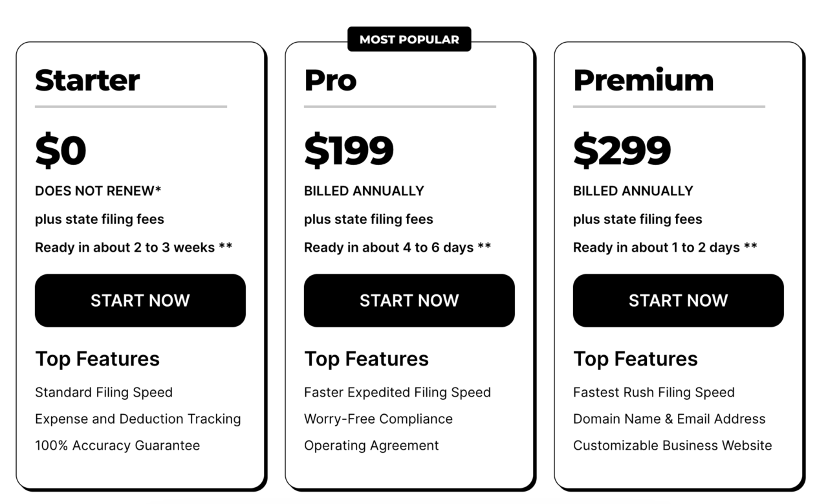Click the MOST POPULAR badge

(x=409, y=39)
